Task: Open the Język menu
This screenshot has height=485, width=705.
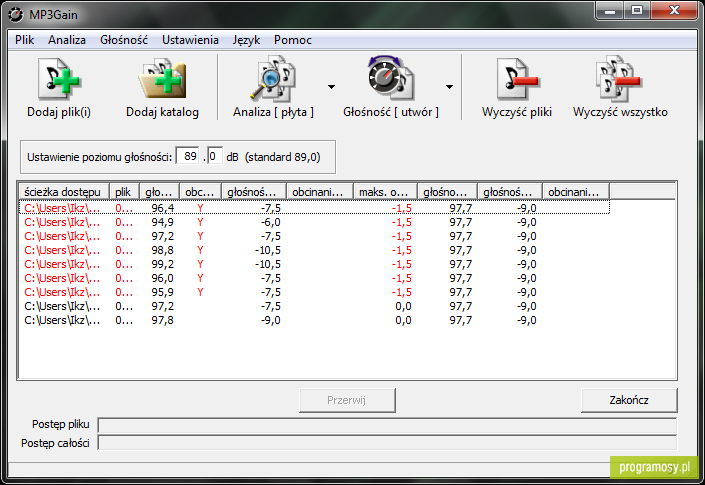Action: (246, 40)
